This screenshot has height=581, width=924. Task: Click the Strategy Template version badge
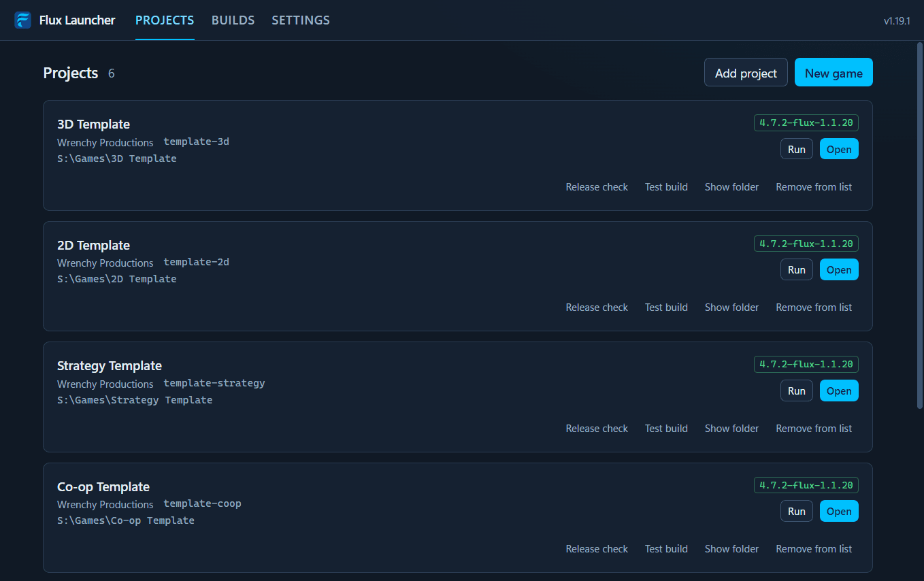[806, 365]
